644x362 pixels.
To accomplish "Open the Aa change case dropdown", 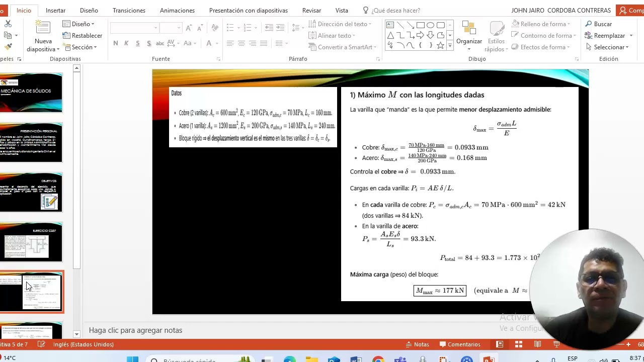I will (x=190, y=43).
